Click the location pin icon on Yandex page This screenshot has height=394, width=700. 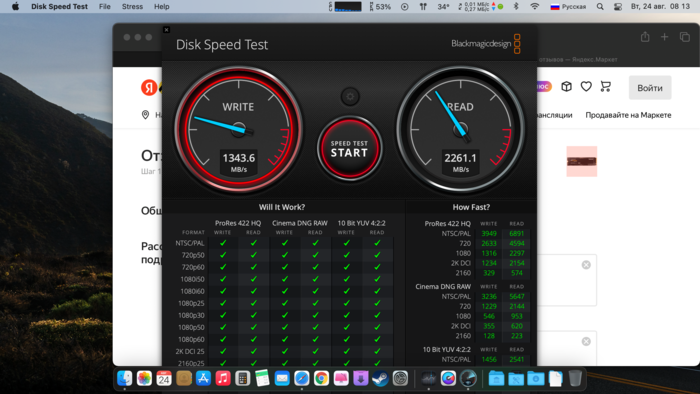click(x=145, y=115)
